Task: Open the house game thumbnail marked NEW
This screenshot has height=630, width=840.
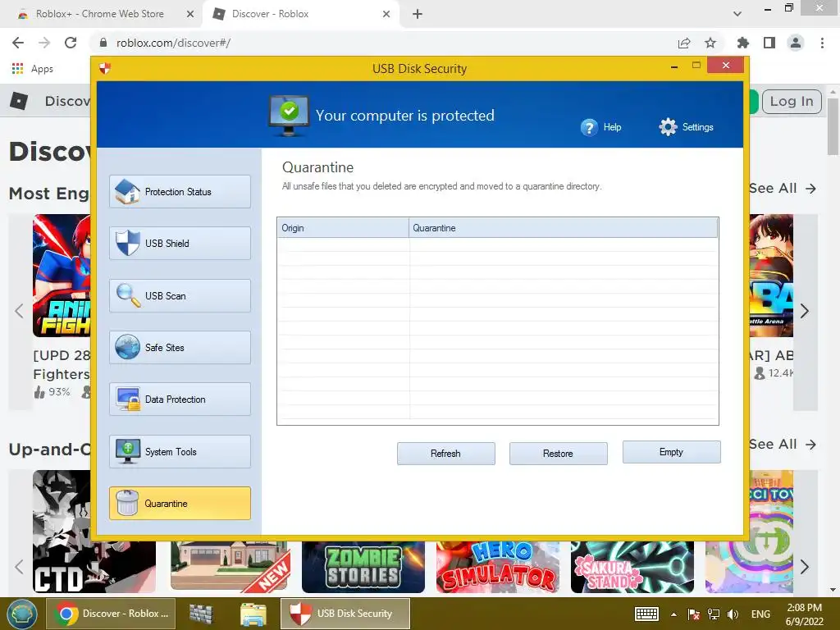Action: [x=230, y=567]
